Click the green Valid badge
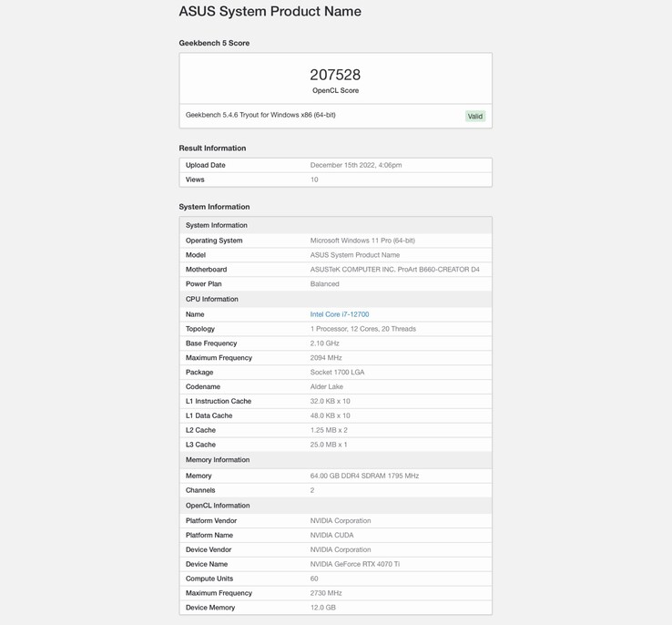This screenshot has width=672, height=625. (x=474, y=117)
